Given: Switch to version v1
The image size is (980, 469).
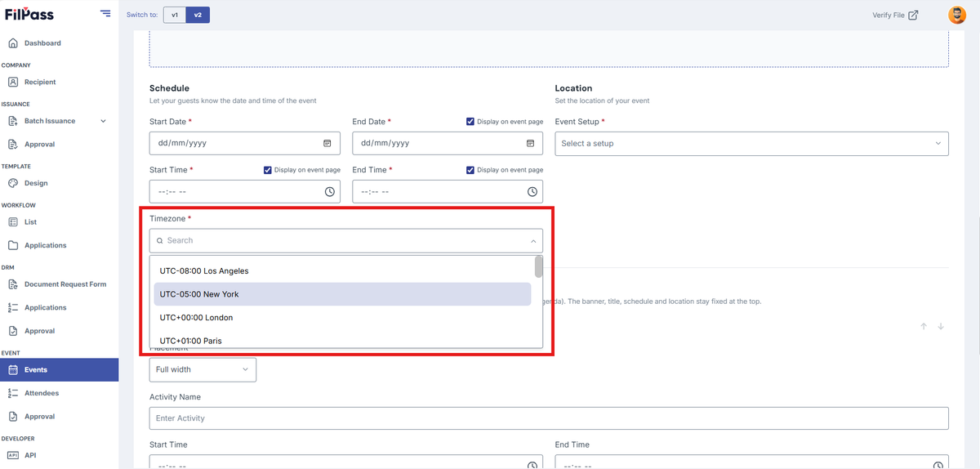Looking at the screenshot, I should [x=175, y=15].
